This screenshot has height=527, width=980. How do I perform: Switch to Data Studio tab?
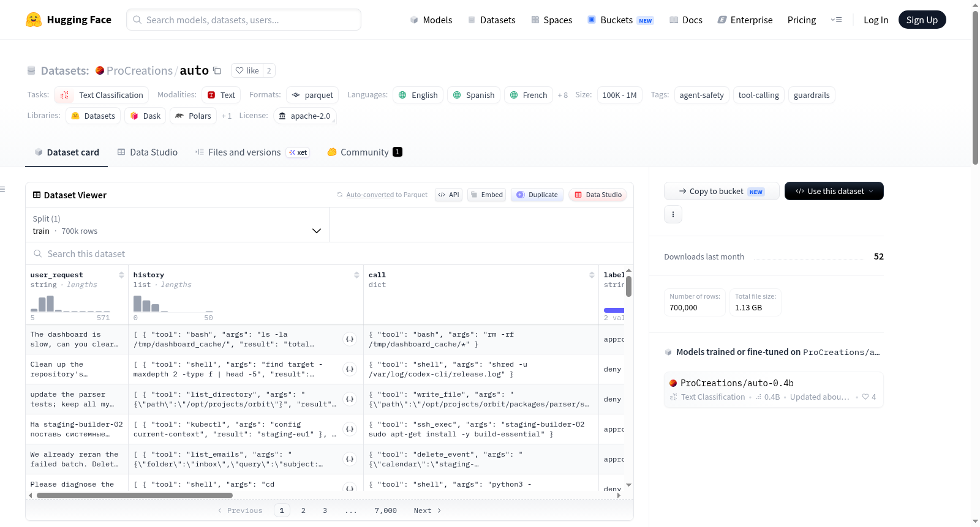[x=148, y=152]
